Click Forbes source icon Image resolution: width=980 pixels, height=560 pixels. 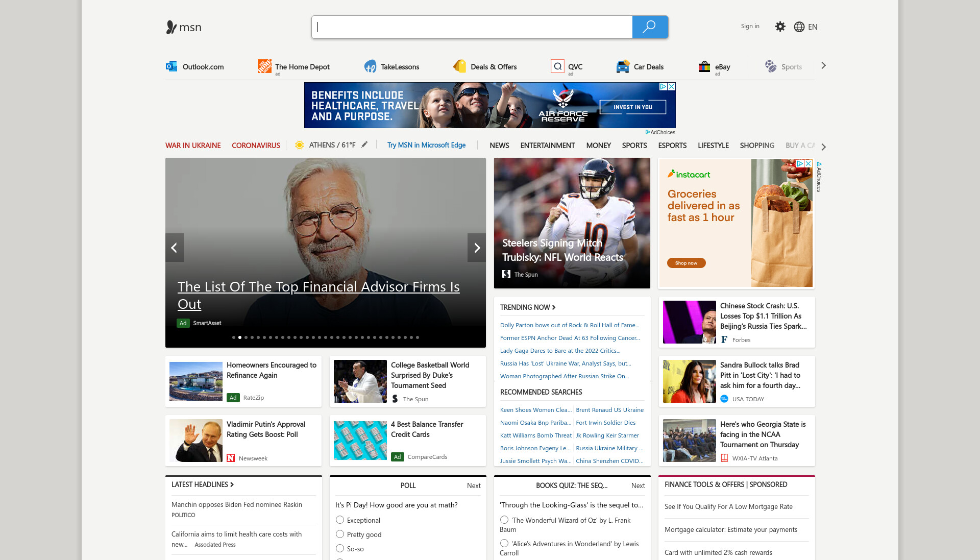tap(724, 339)
